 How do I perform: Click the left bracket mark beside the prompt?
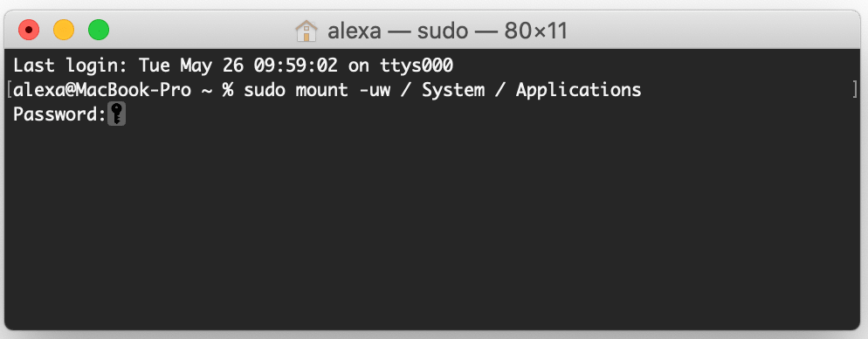pyautogui.click(x=10, y=90)
